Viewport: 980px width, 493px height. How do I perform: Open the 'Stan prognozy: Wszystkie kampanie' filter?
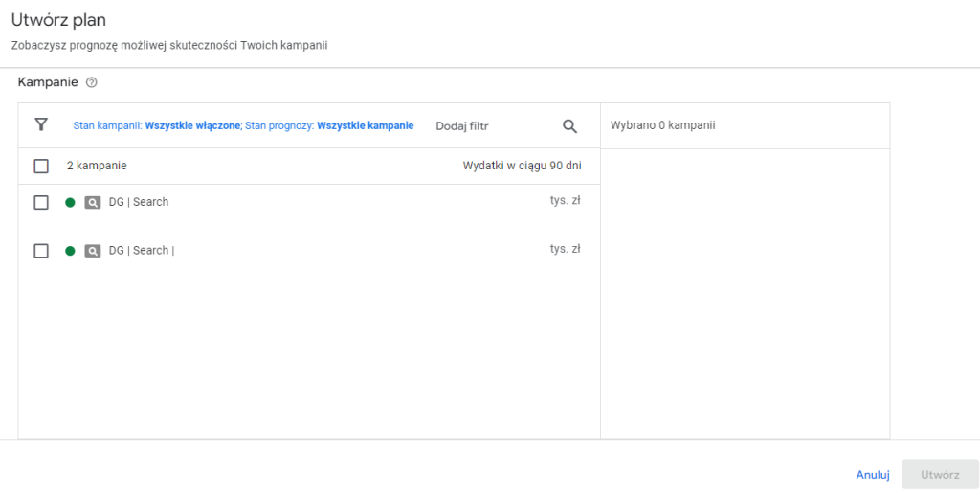click(329, 125)
